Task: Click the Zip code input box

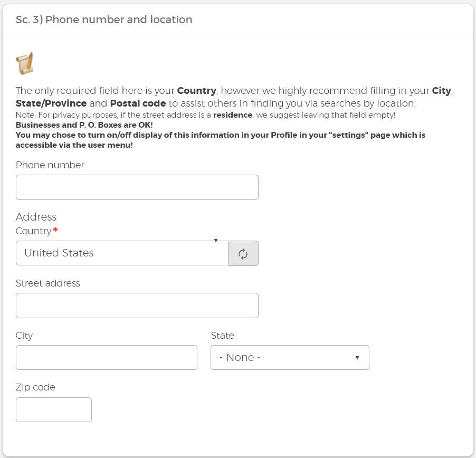Action: pyautogui.click(x=53, y=410)
